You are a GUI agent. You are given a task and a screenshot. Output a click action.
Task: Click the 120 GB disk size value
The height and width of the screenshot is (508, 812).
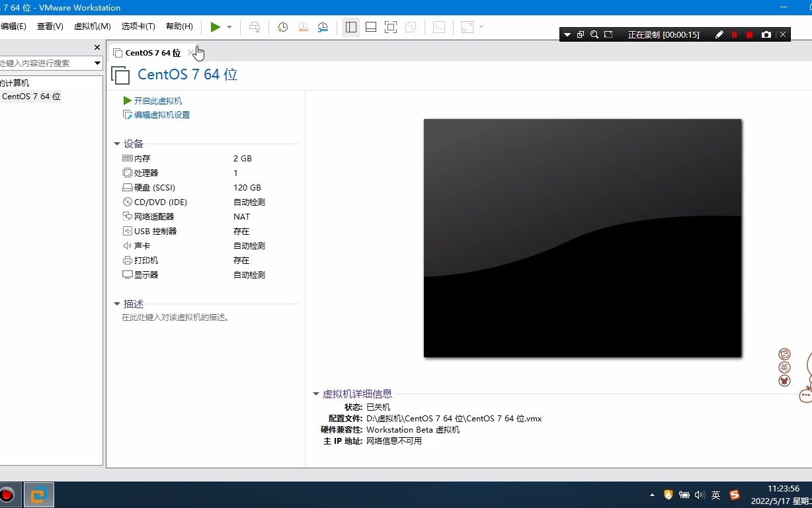tap(247, 188)
